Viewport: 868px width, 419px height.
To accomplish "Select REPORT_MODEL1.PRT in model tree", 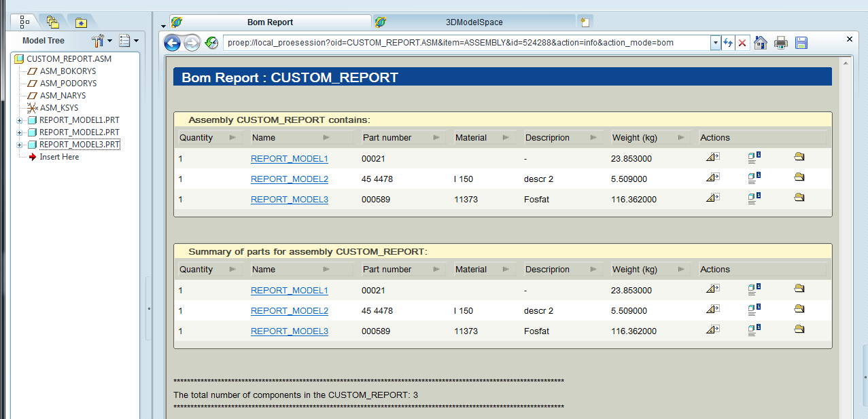I will pyautogui.click(x=73, y=120).
